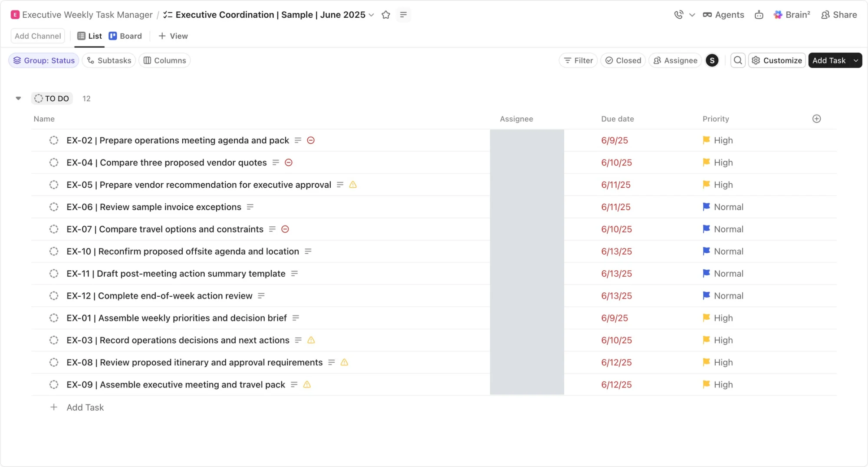Click warning icon on EX-03 task
Image resolution: width=868 pixels, height=467 pixels.
pos(311,340)
